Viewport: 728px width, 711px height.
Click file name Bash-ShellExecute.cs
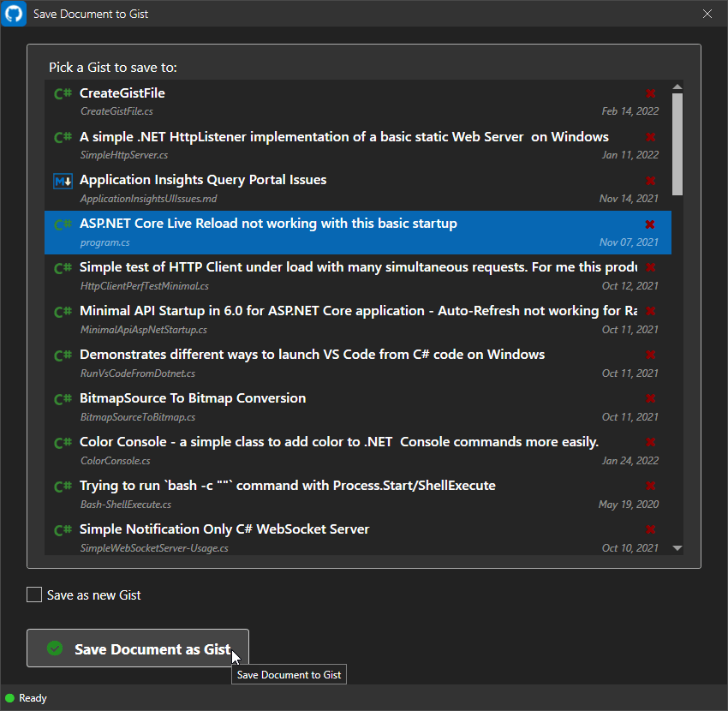pos(126,505)
